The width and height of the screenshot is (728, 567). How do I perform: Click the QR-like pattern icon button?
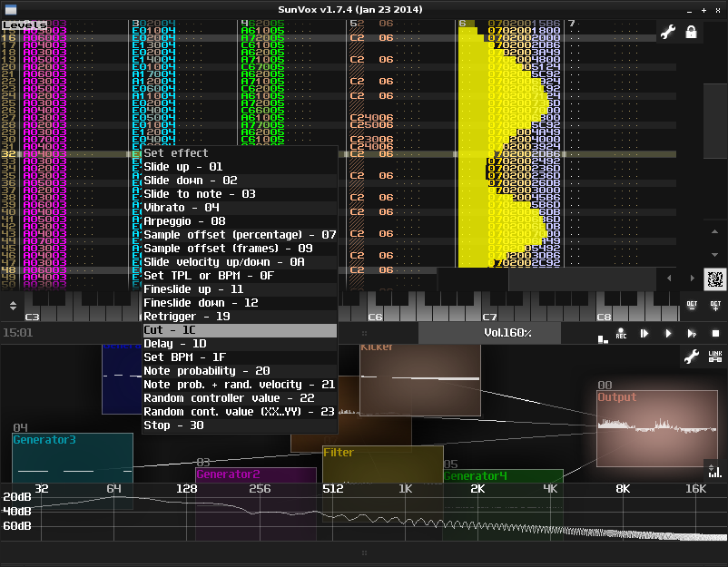[715, 279]
